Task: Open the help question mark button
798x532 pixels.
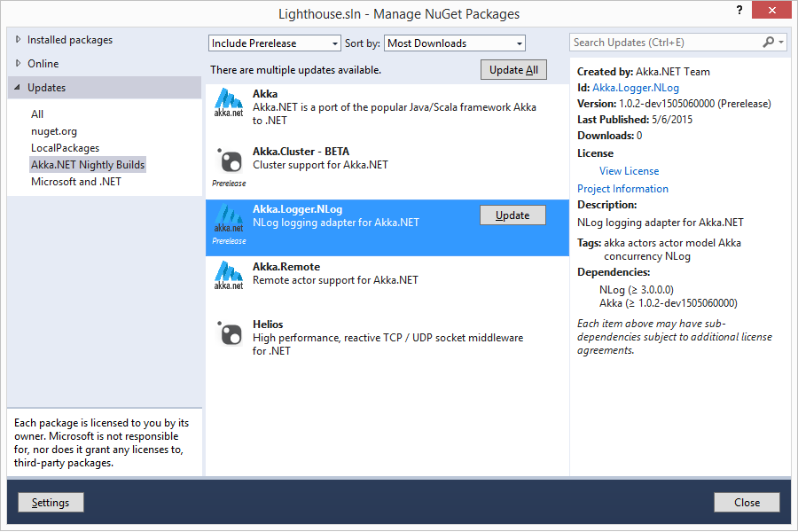Action: coord(739,10)
